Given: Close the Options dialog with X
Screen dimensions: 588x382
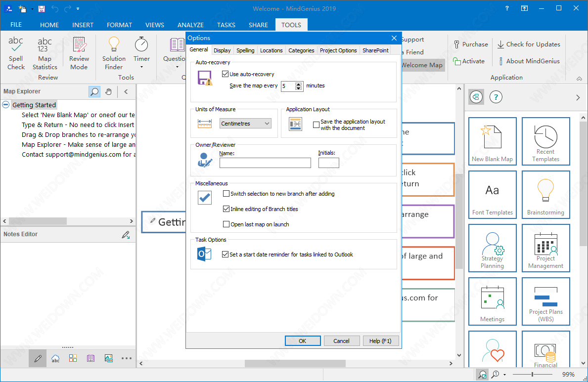Looking at the screenshot, I should 394,38.
